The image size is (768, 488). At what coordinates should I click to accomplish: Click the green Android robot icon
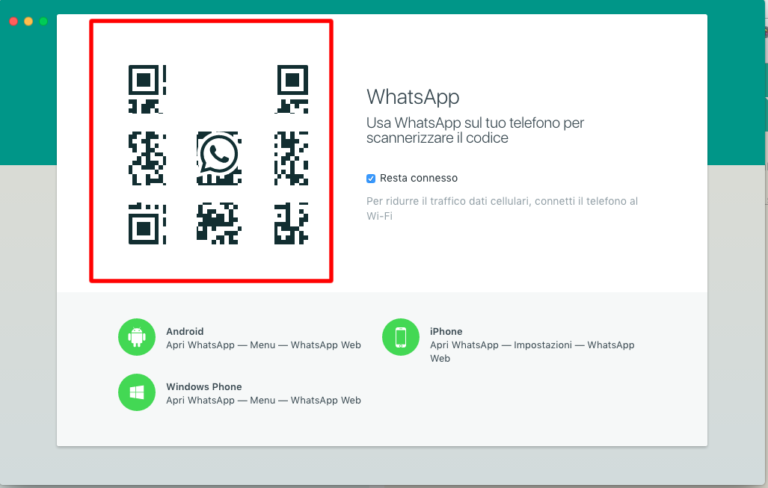coord(137,338)
